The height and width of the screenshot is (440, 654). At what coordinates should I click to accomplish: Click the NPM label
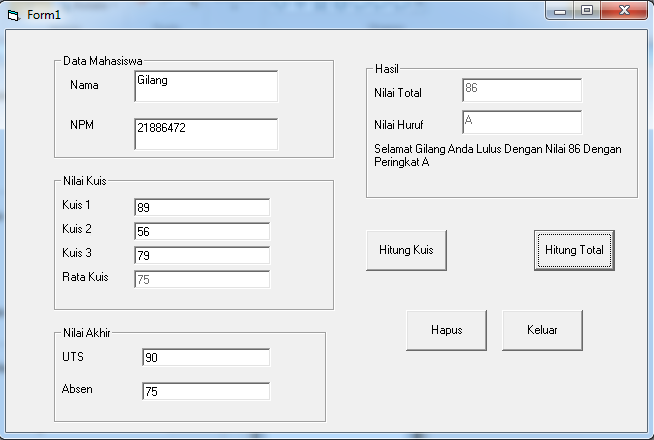click(82, 125)
